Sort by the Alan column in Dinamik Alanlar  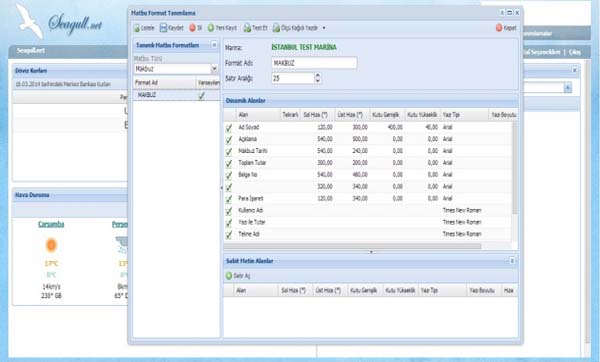258,115
